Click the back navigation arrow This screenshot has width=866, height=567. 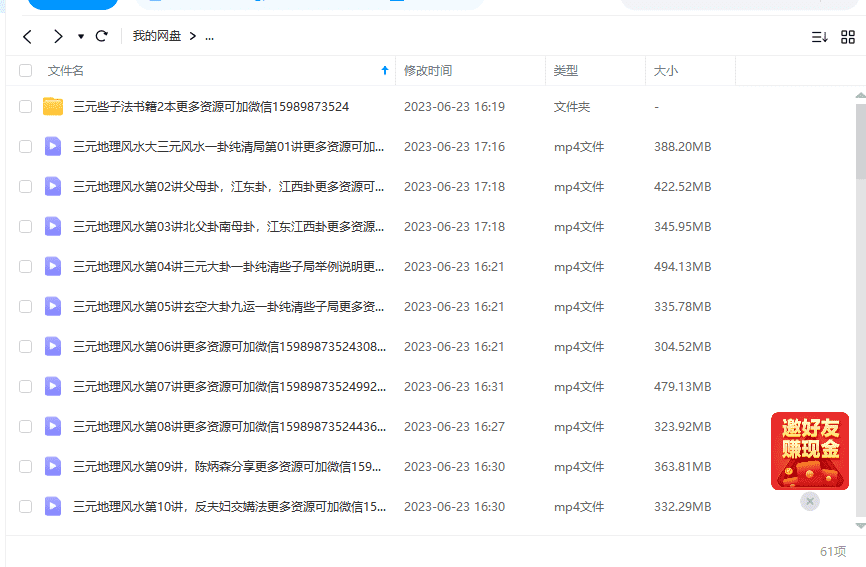27,37
